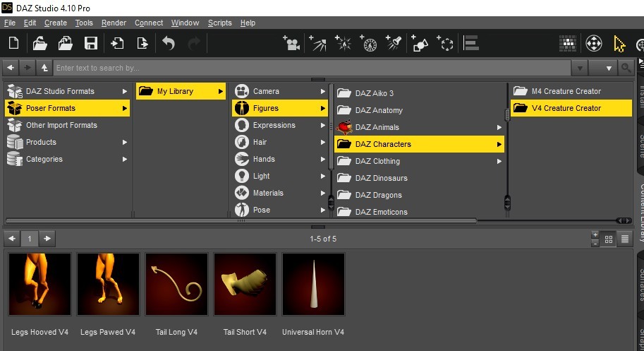Open the DAZ Dragons folder
The height and width of the screenshot is (351, 644).
pyautogui.click(x=419, y=195)
